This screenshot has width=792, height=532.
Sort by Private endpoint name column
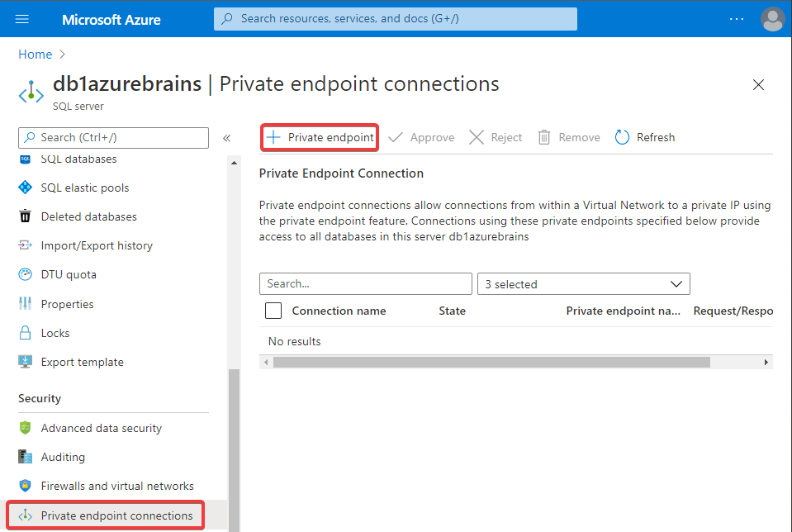coord(623,311)
